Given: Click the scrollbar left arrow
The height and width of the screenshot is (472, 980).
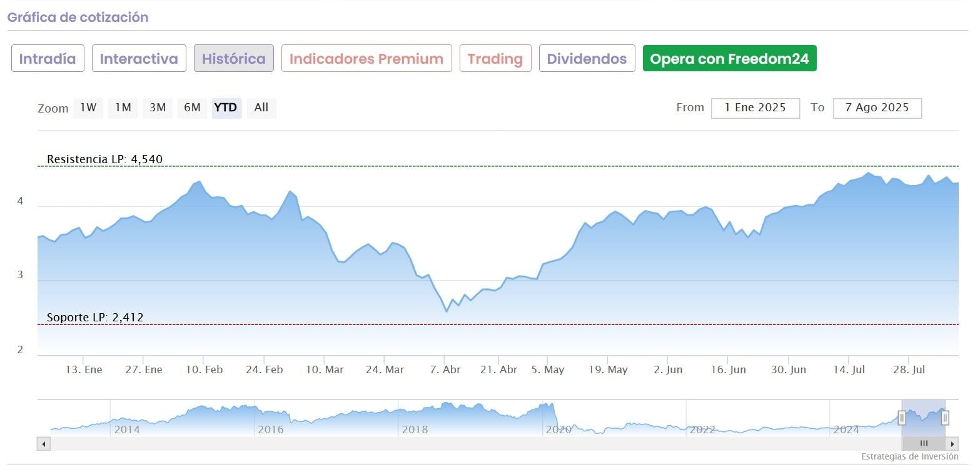Looking at the screenshot, I should [44, 444].
